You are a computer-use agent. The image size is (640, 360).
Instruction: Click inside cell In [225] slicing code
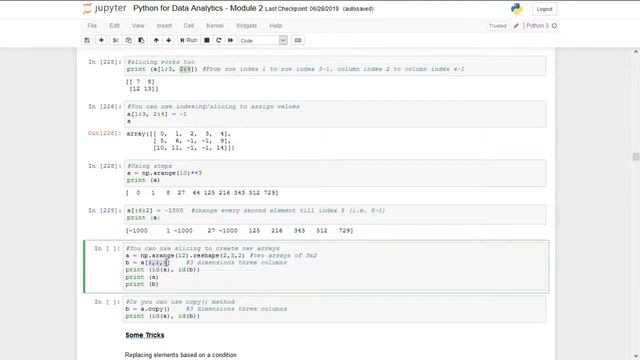[335, 65]
